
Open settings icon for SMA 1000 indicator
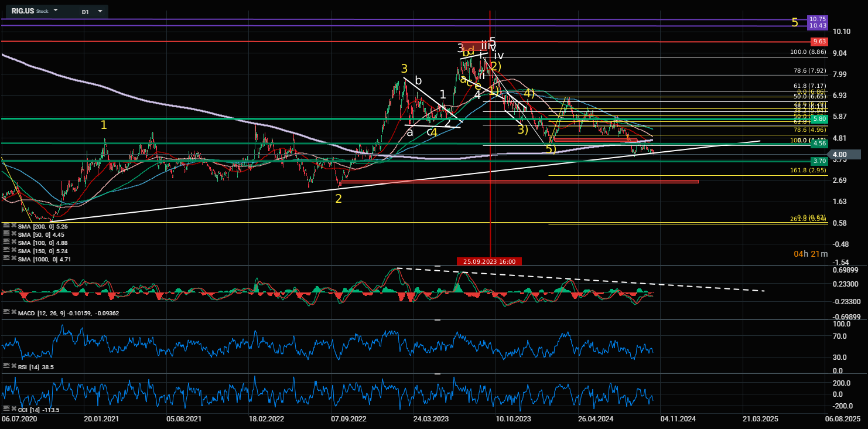coord(5,259)
